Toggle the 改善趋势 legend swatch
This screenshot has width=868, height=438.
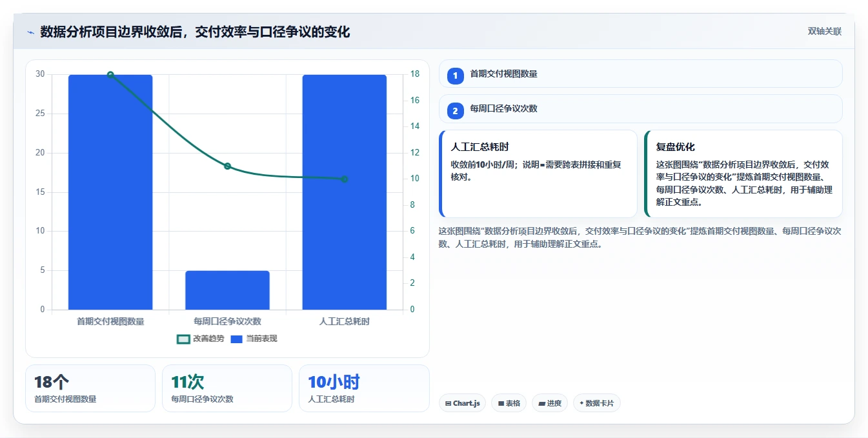[183, 339]
